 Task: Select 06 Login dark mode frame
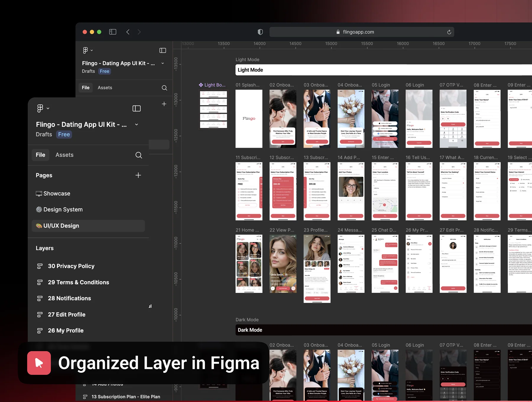(x=419, y=375)
